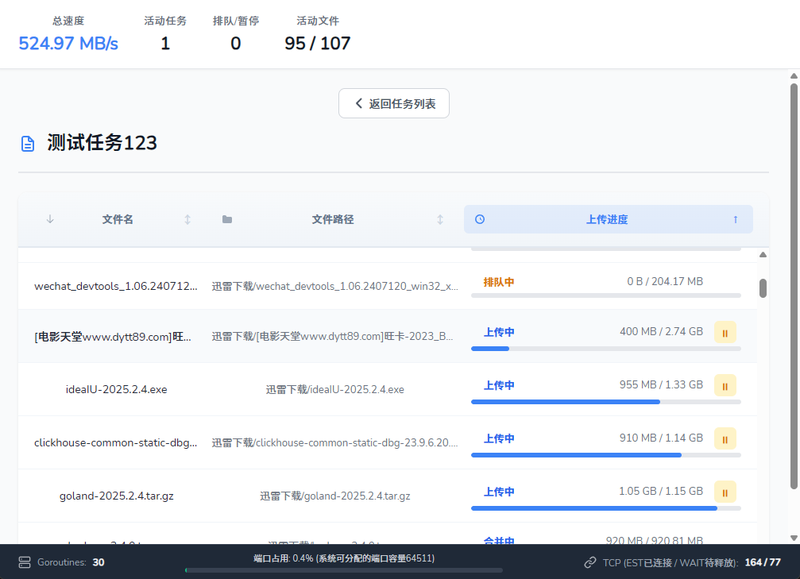
Task: Click the down arrow icon in first header column
Action: [x=50, y=219]
